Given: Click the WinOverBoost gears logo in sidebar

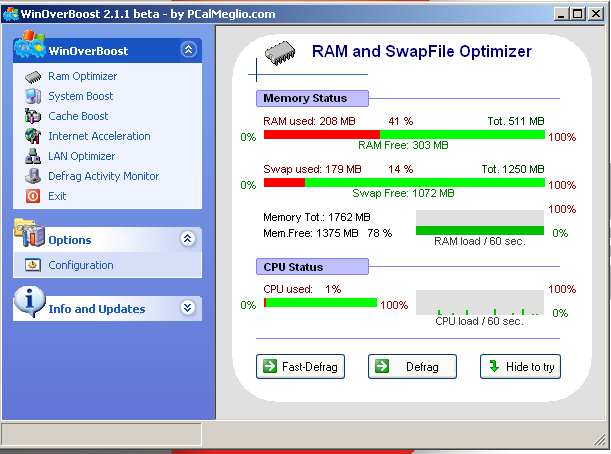Looking at the screenshot, I should (30, 45).
